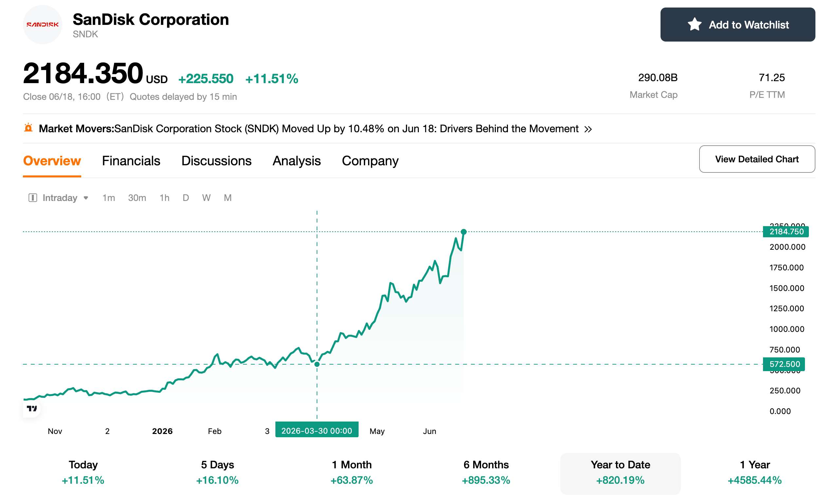Click the 572.500 crosshair price label
Viewport: 820px width, 504px height.
point(784,364)
